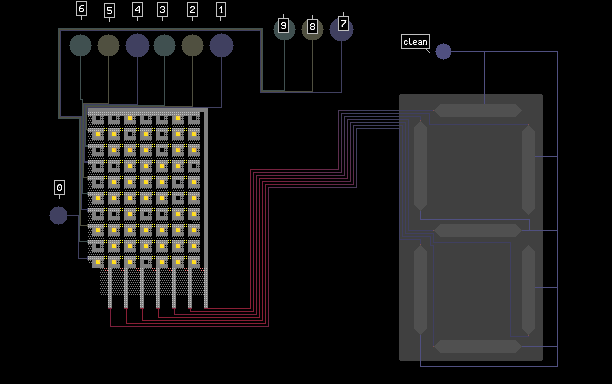Select the lower-right vertical display segment
This screenshot has width=612, height=384.
[x=528, y=290]
